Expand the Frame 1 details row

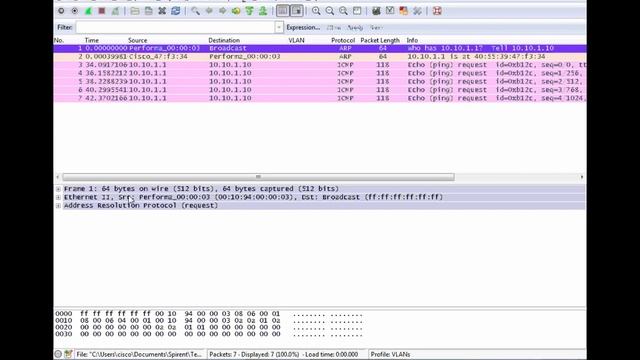click(x=58, y=189)
